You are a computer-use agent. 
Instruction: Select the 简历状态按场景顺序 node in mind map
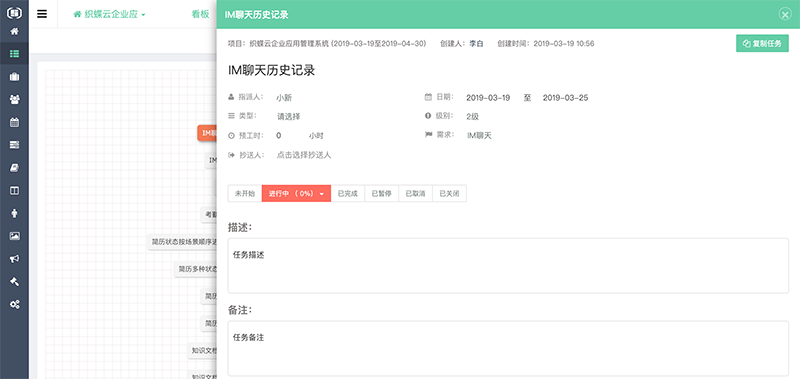tap(183, 242)
